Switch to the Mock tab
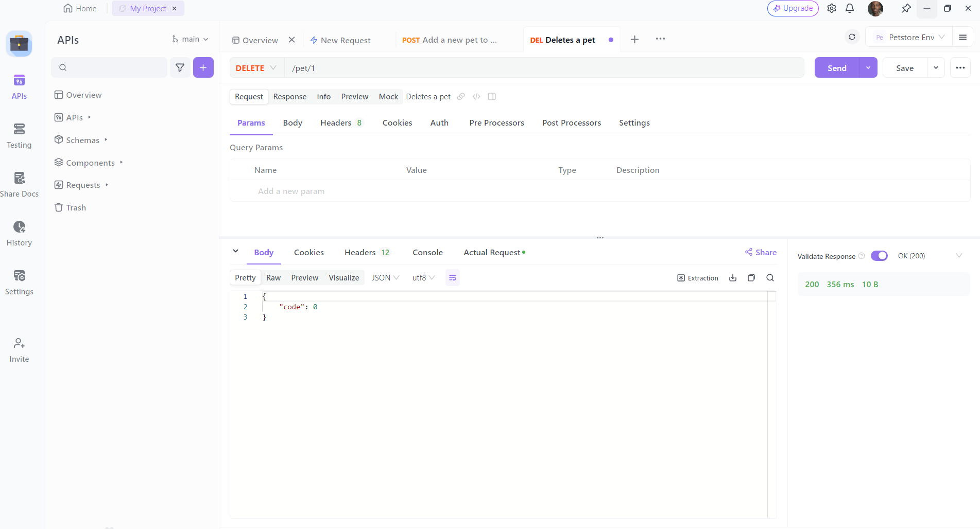 [x=388, y=97]
